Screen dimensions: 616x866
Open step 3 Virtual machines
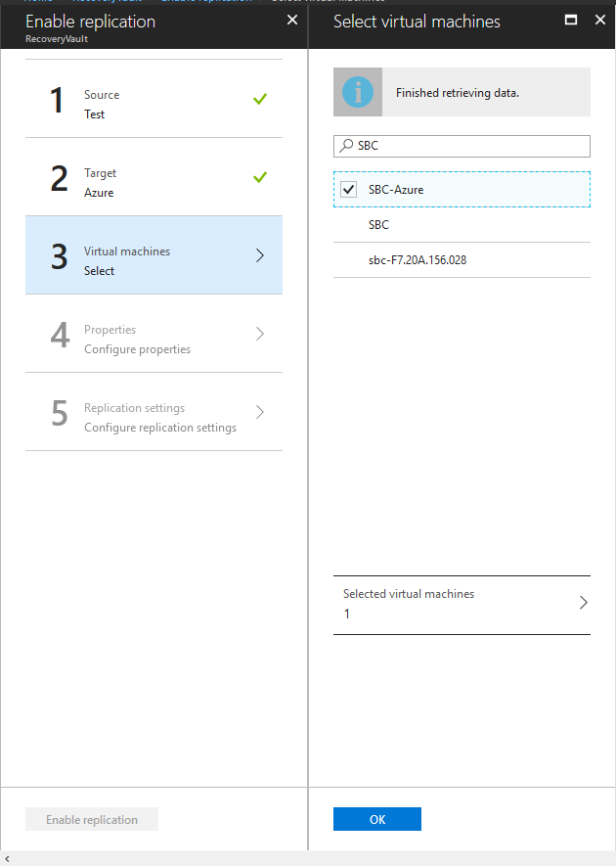coord(154,254)
